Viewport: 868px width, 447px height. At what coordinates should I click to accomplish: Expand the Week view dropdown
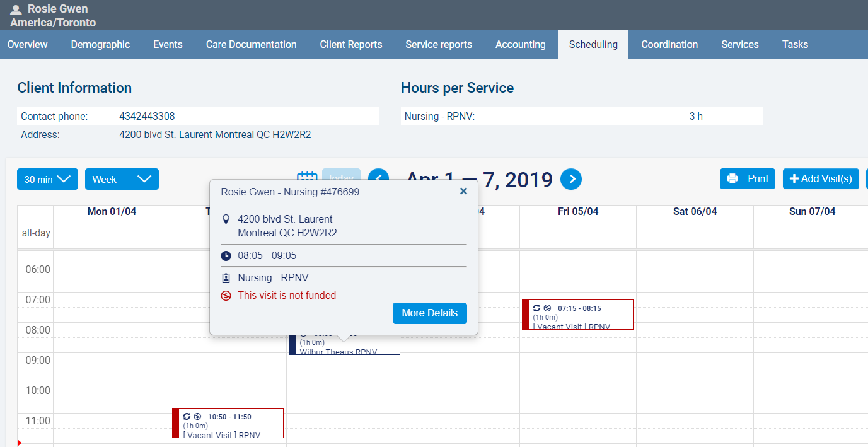(x=122, y=179)
